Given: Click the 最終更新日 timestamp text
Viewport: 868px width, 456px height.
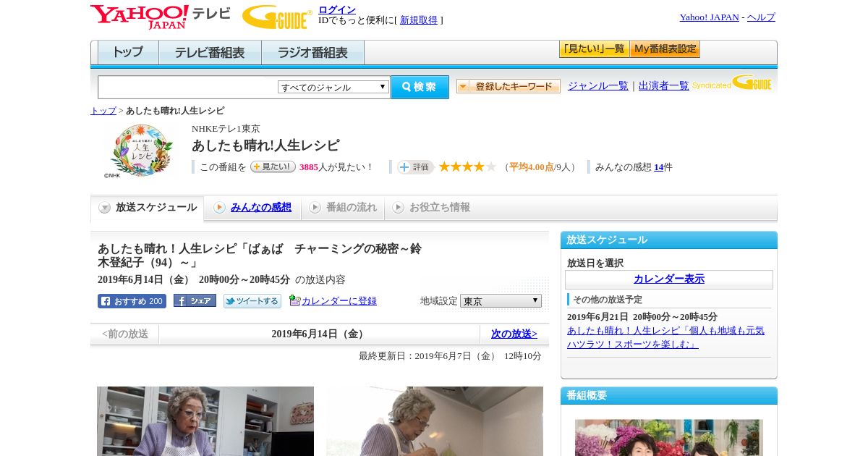Looking at the screenshot, I should coord(450,356).
